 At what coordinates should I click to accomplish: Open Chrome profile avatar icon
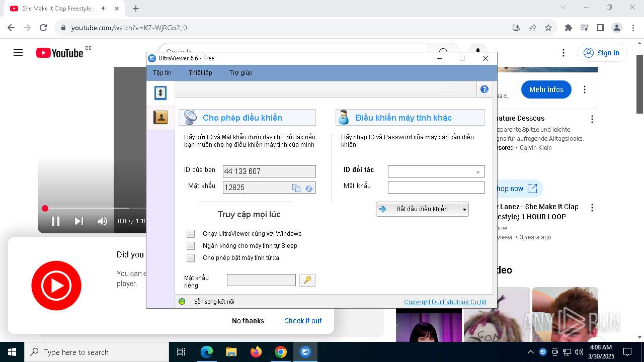click(617, 28)
